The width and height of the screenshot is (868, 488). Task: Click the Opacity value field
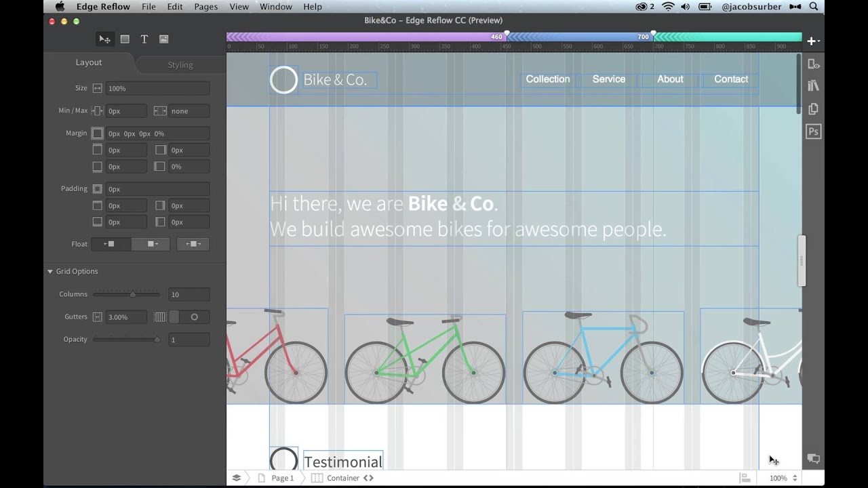(x=189, y=339)
